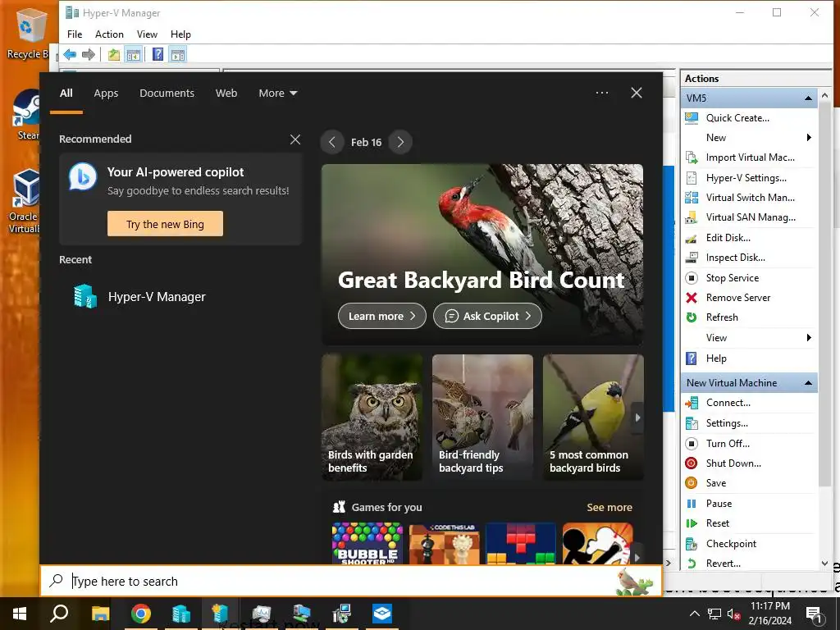Click the Turn Off icon
Screen dimensions: 840x630
[692, 444]
